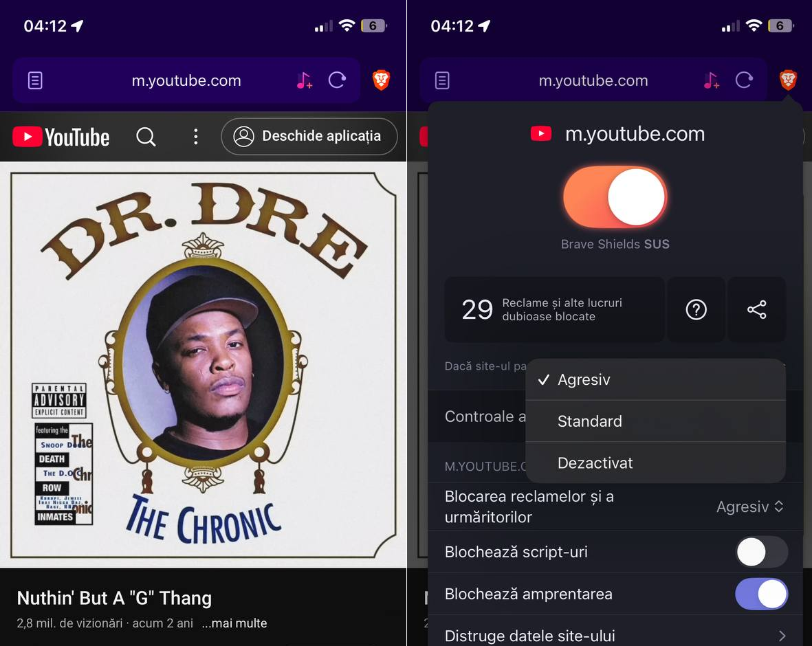The image size is (812, 646).
Task: Open Distruge datele site-ului chevron
Action: click(782, 636)
